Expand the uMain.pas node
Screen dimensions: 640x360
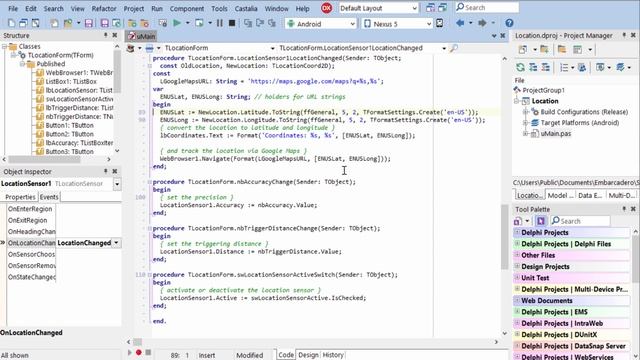click(x=526, y=133)
